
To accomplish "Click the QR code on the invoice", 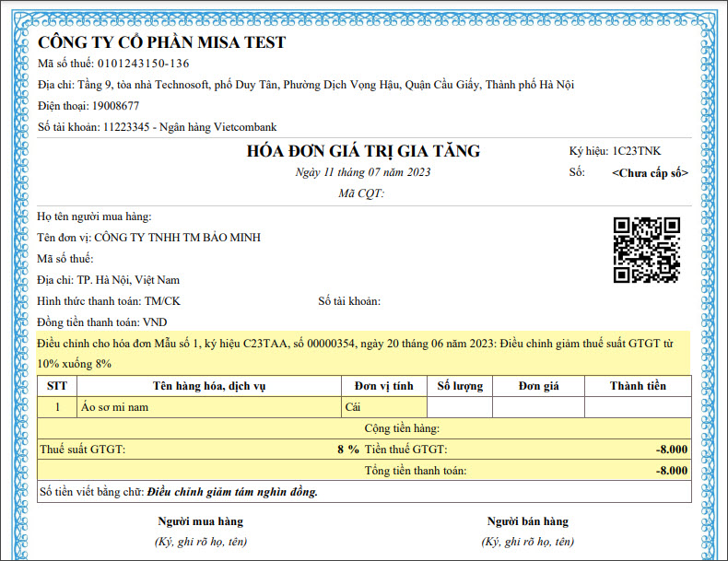I will point(647,250).
